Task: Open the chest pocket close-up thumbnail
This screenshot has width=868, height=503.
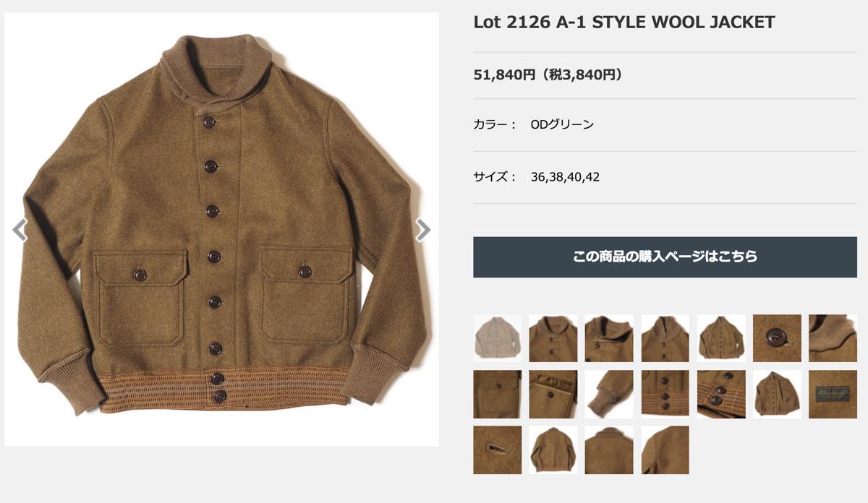Action: (x=497, y=394)
